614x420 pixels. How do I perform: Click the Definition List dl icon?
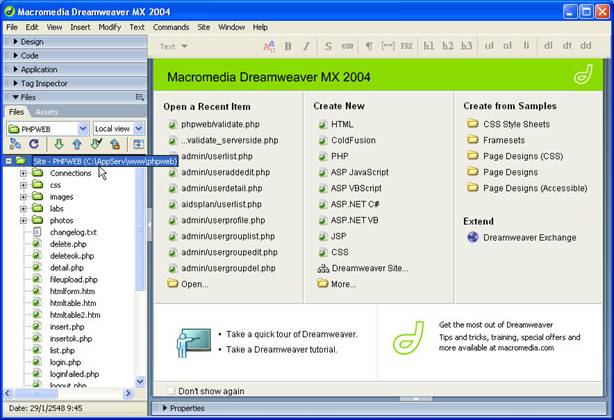[x=548, y=46]
